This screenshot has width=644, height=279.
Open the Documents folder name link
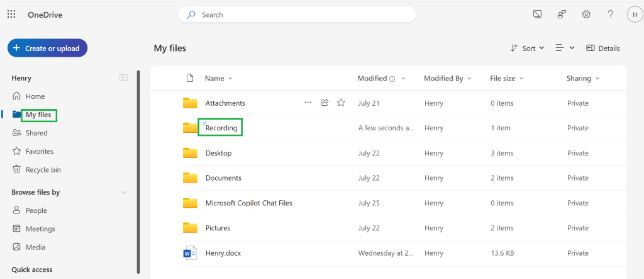(223, 178)
